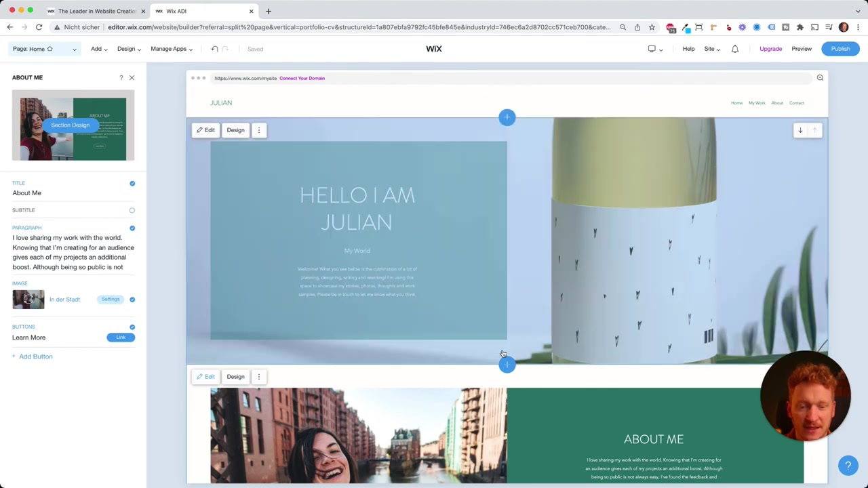
Task: Click the browser share icon in address bar
Action: point(637,27)
